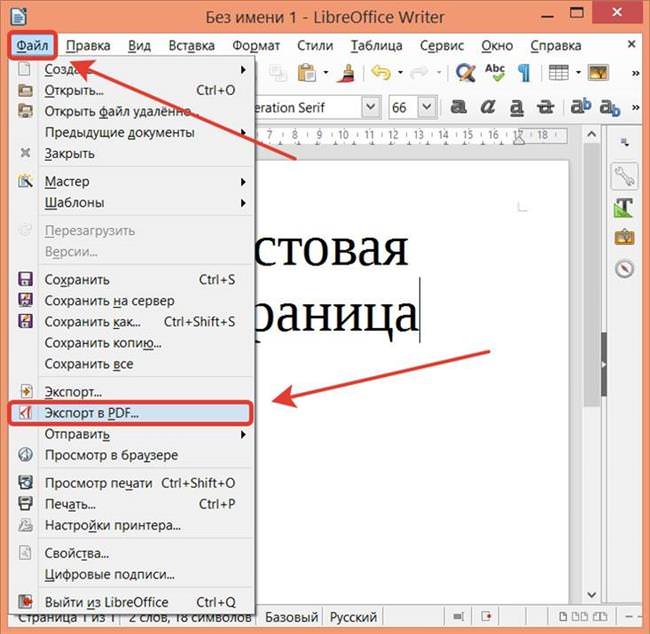Open sidebar Styles icon

click(x=623, y=207)
